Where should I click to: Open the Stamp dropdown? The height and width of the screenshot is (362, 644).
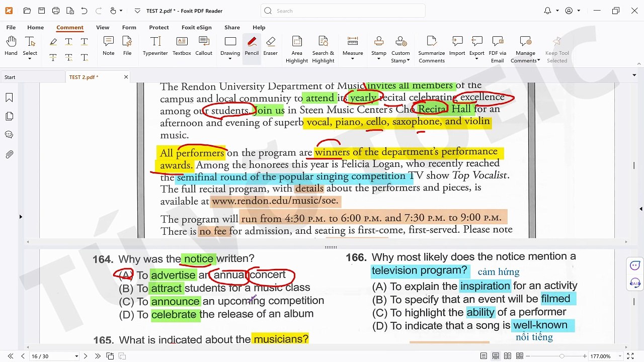click(379, 59)
